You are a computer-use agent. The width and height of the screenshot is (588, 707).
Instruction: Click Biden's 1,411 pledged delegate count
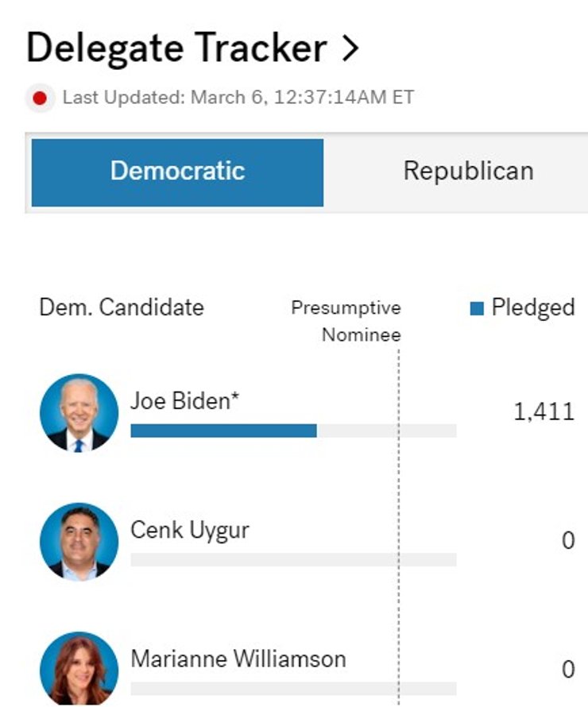tap(544, 411)
